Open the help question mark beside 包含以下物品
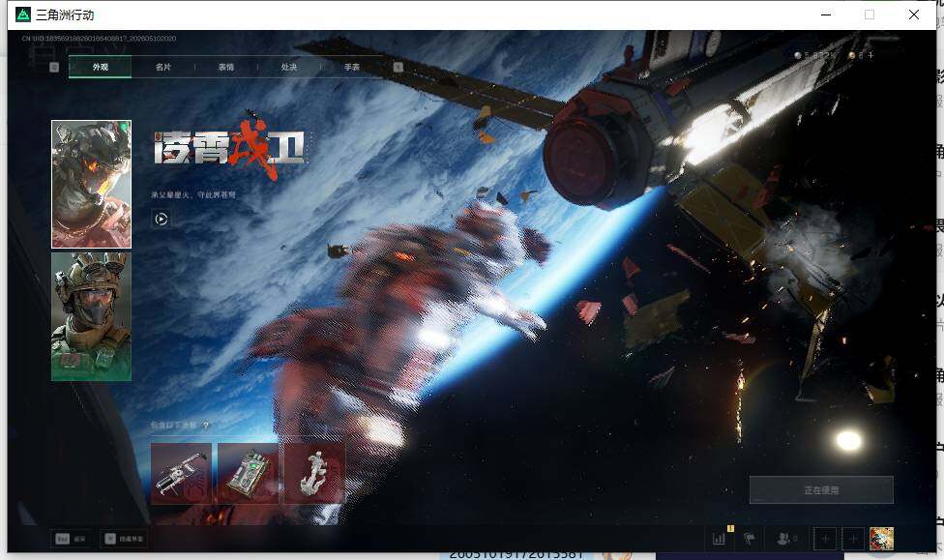944x560 pixels. [x=205, y=426]
